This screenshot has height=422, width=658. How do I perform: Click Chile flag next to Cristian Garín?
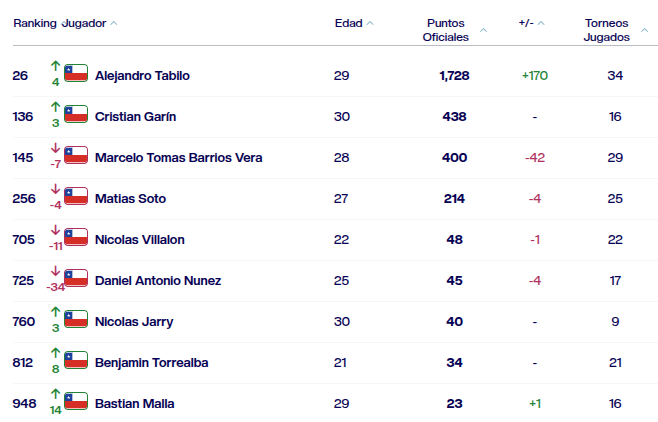76,114
